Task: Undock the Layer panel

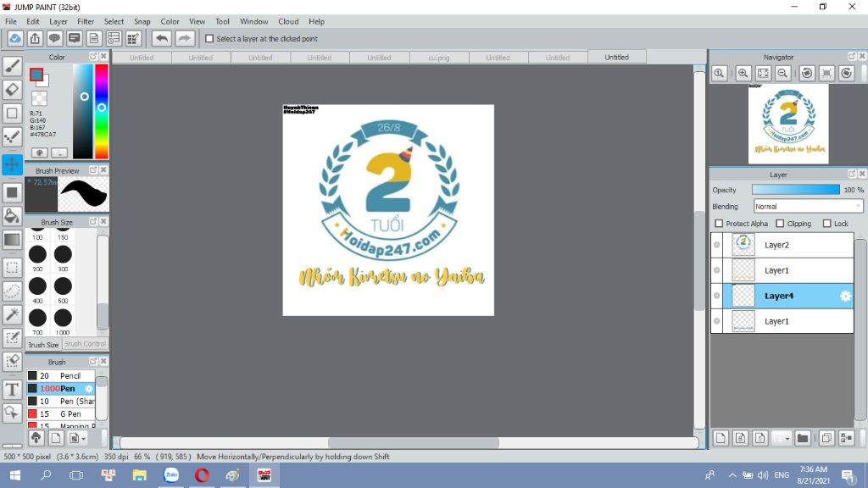Action: 851,174
